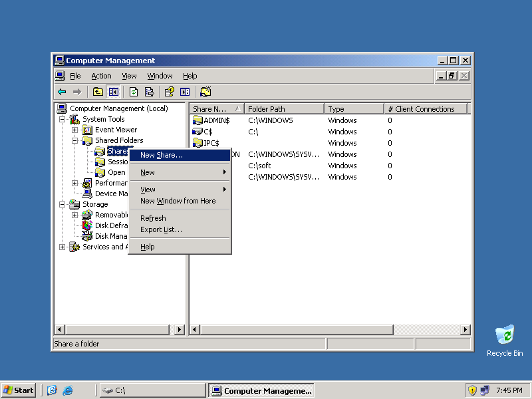
Task: Click the console tree scrollbar right arrow
Action: (x=179, y=329)
